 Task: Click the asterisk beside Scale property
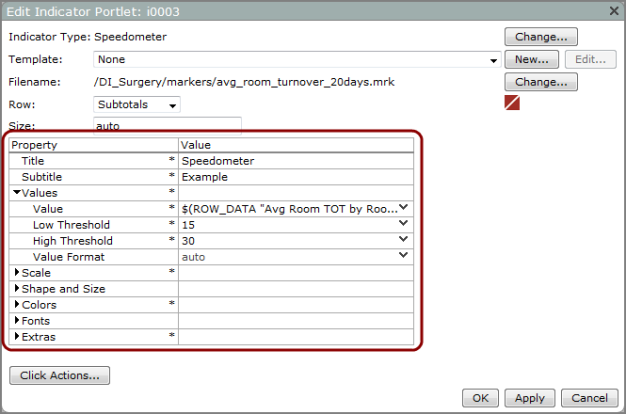(172, 271)
